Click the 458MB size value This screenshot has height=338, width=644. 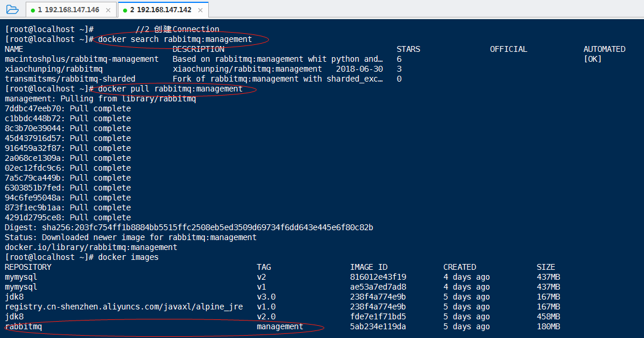click(x=548, y=316)
